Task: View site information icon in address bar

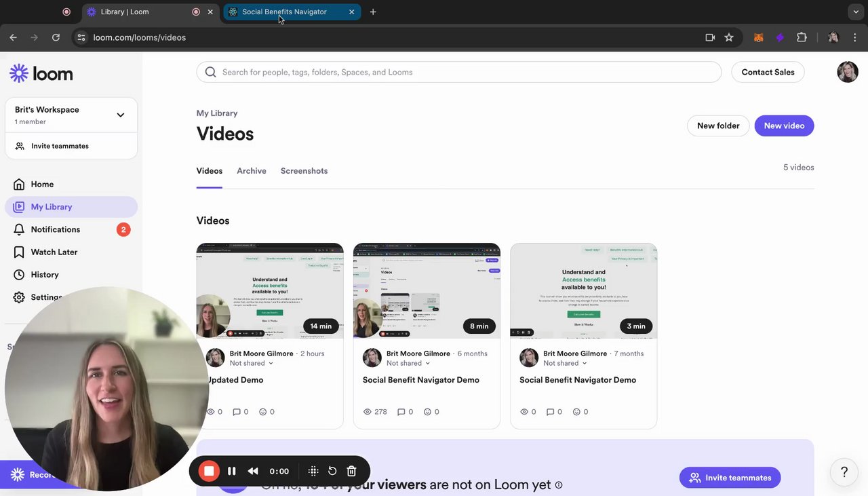Action: [x=81, y=37]
